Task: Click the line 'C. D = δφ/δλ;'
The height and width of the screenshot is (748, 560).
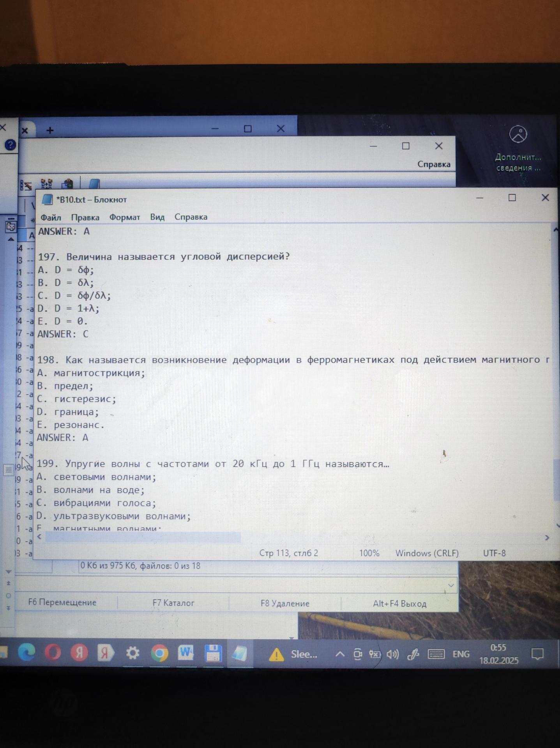Action: 74,296
